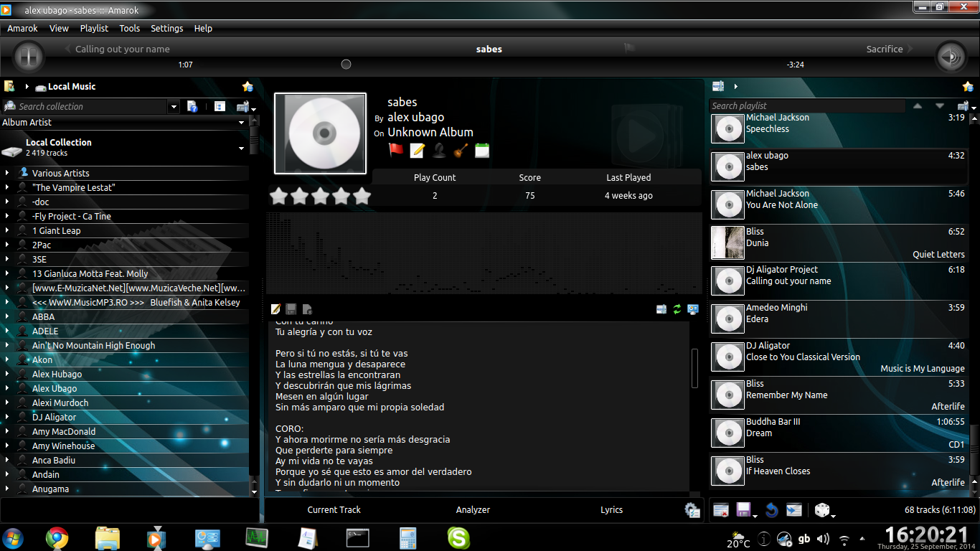Click the lyrics auto-scroll icon
Image resolution: width=980 pixels, height=551 pixels.
pyautogui.click(x=661, y=309)
